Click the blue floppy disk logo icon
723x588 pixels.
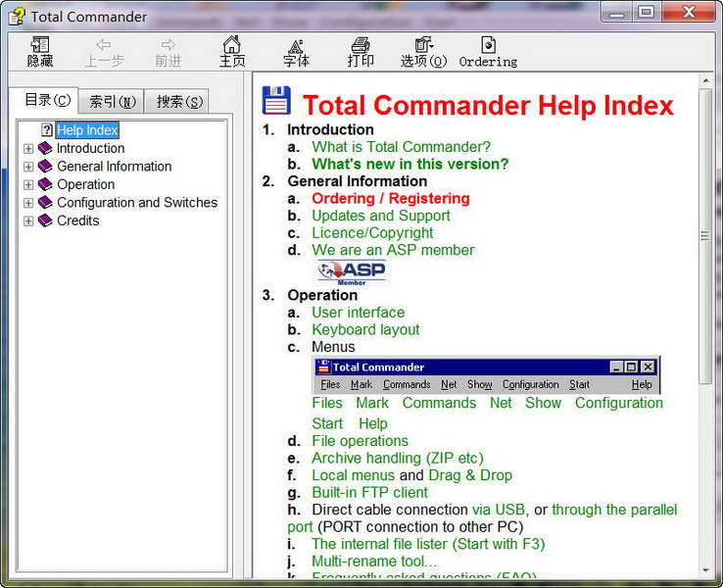pos(276,100)
